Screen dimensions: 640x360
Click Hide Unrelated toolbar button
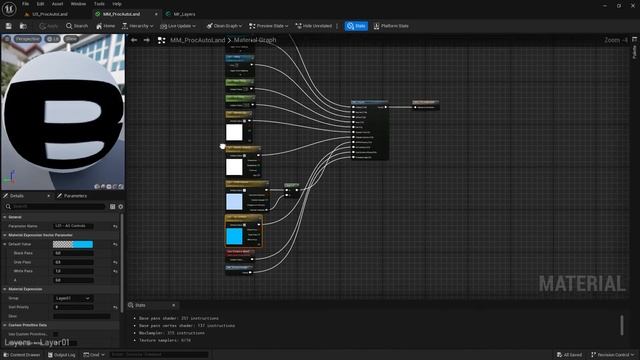pyautogui.click(x=313, y=26)
